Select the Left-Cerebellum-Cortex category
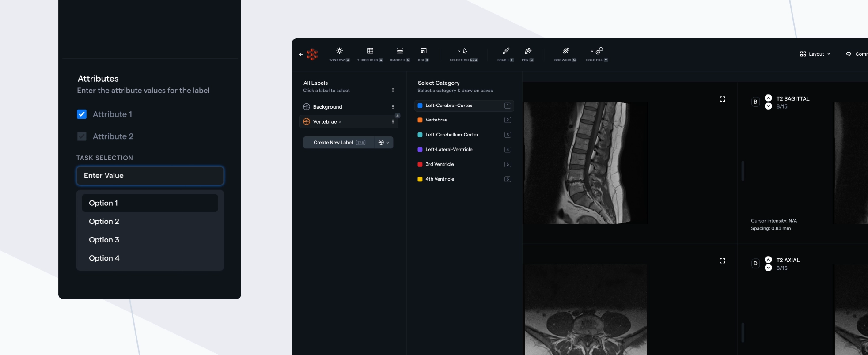This screenshot has height=355, width=868. tap(452, 135)
